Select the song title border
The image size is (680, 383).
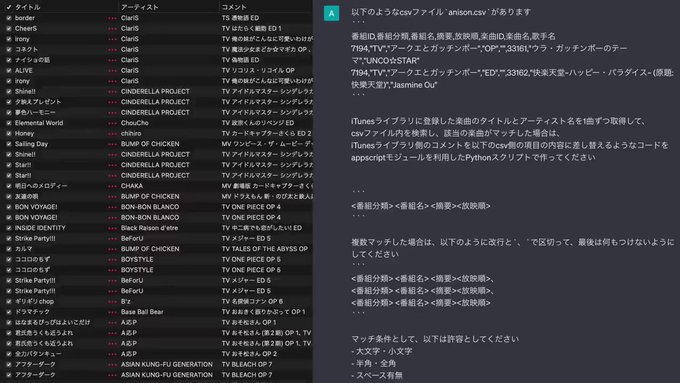(x=25, y=18)
